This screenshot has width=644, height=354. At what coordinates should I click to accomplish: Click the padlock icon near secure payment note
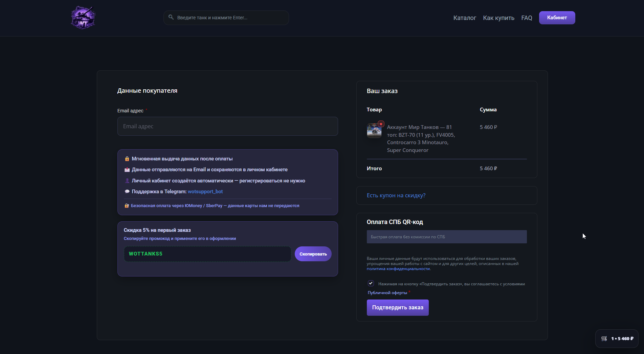[127, 205]
